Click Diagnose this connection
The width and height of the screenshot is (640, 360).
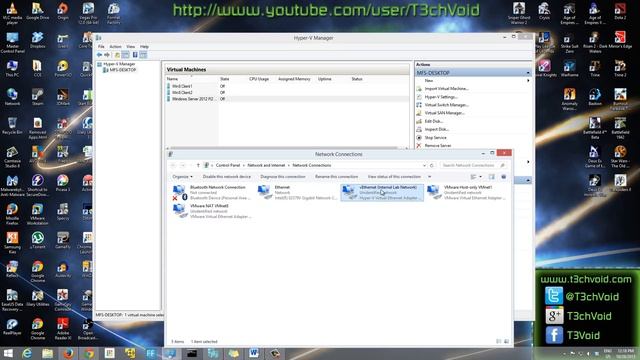click(283, 177)
